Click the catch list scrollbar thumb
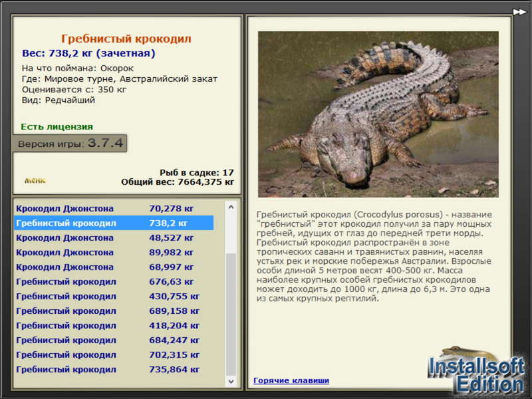Screen dimensions: 532x399 [x=231, y=313]
